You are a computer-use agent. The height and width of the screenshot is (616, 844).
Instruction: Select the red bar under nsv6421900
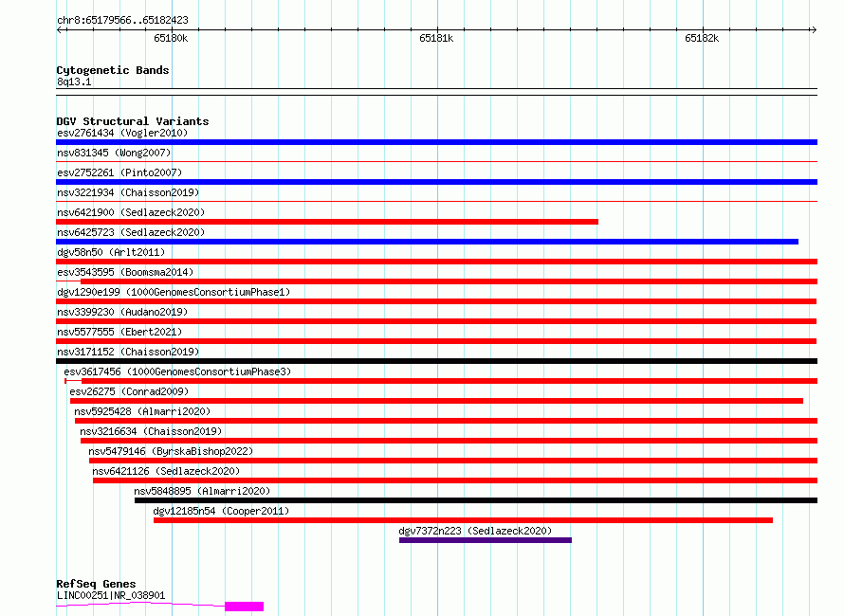[x=327, y=222]
